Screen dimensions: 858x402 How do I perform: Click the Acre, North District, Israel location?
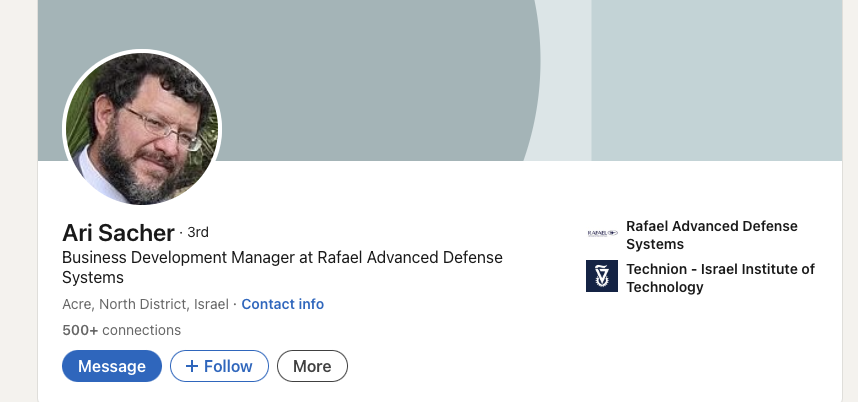pyautogui.click(x=146, y=304)
